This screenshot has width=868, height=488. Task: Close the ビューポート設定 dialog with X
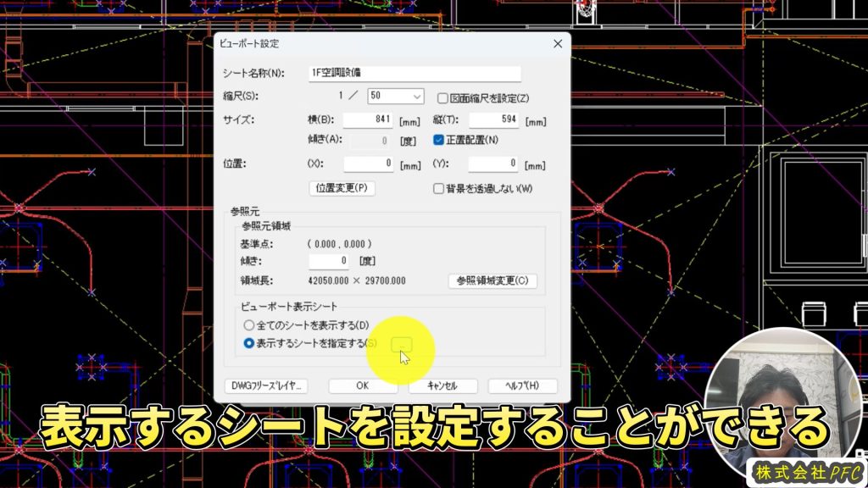point(557,43)
